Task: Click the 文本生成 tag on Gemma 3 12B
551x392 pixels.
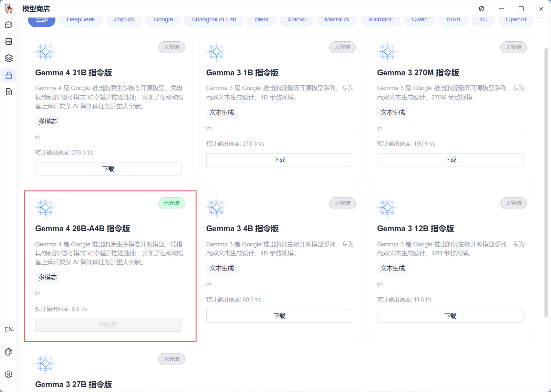Action: pos(393,268)
